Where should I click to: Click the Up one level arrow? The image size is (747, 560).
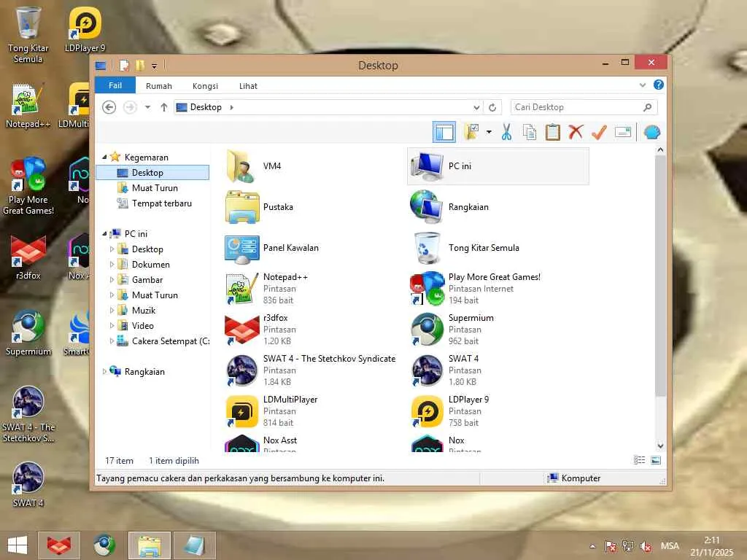click(164, 107)
